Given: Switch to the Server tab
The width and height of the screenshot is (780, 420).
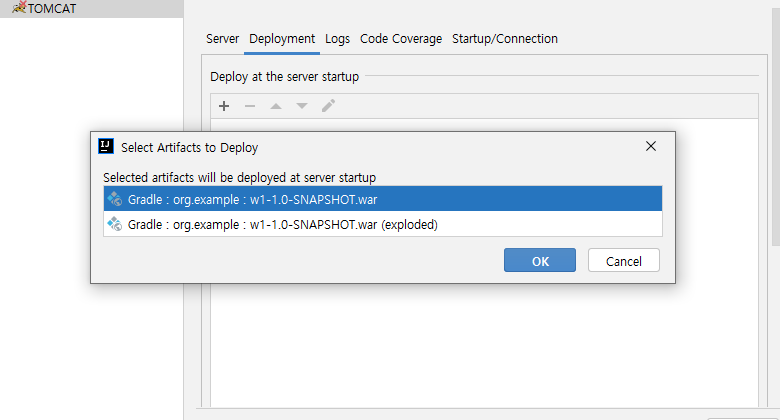Looking at the screenshot, I should pyautogui.click(x=222, y=39).
